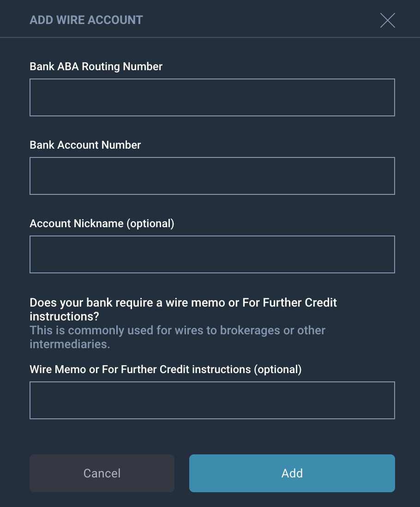Click the 'Bank ABA Routing Number' label

coord(96,66)
